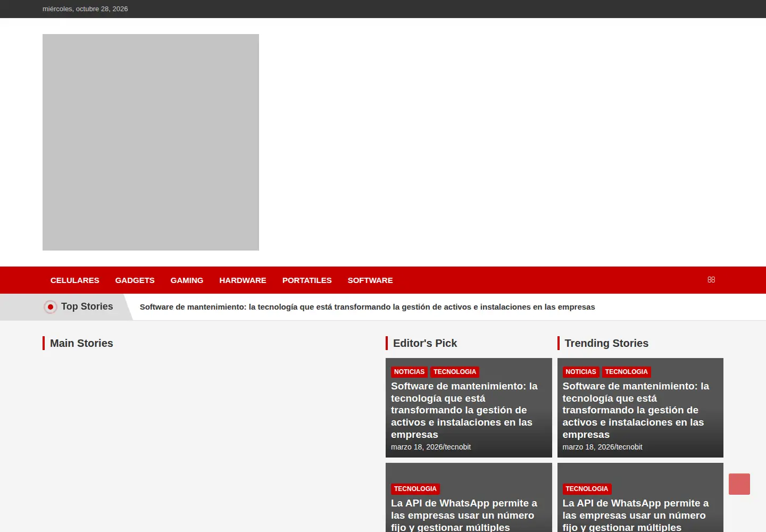
Task: Click the red scroll-to-top button
Action: (x=739, y=484)
